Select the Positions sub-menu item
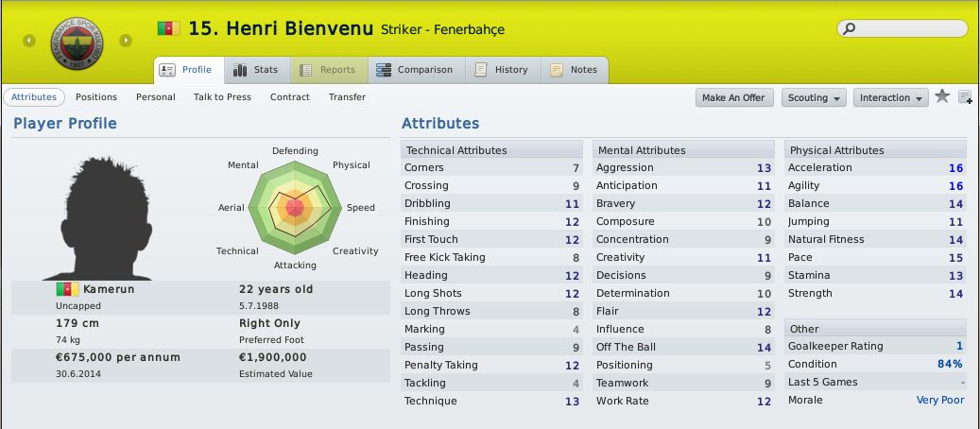Image resolution: width=980 pixels, height=429 pixels. (96, 97)
